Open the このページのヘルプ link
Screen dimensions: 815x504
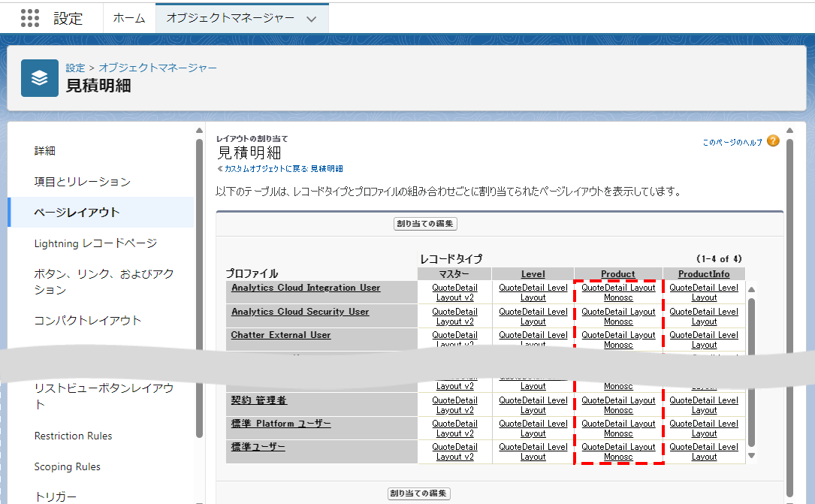(x=732, y=142)
